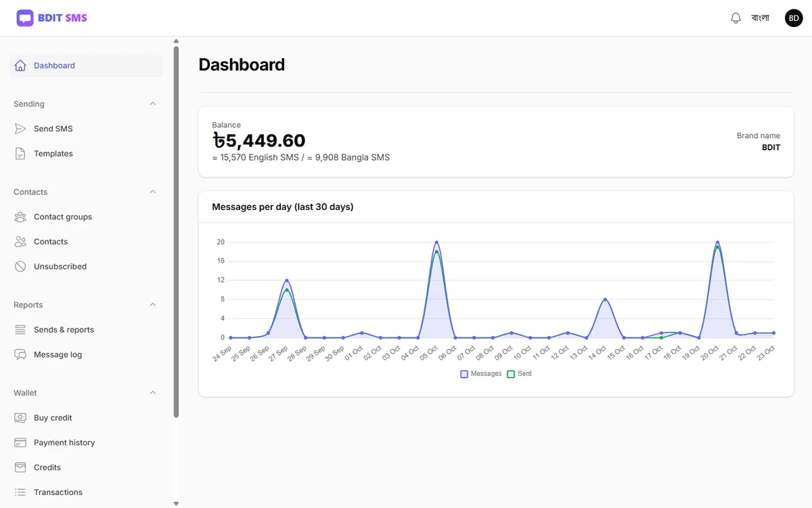Click the sidebar scroll up arrow
The width and height of the screenshot is (812, 508).
[176, 41]
